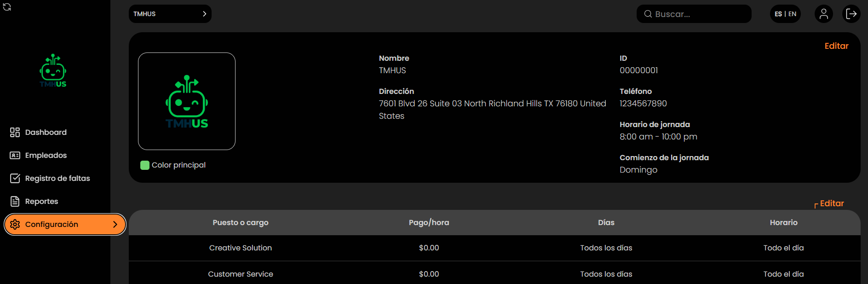
Task: Open the user profile icon
Action: pos(823,14)
